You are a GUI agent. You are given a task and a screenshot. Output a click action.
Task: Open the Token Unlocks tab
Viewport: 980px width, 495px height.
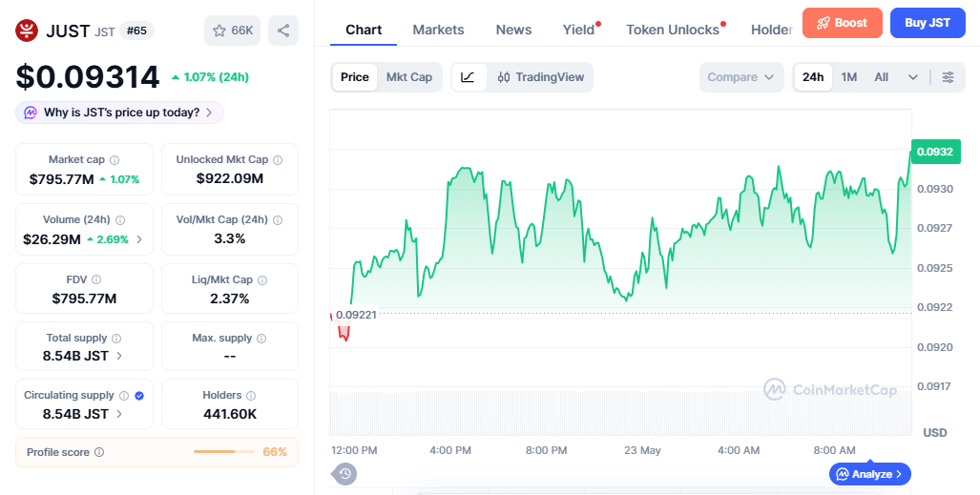coord(673,30)
